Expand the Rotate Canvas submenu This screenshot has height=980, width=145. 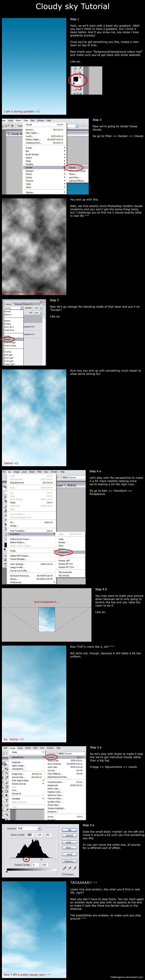(26, 784)
